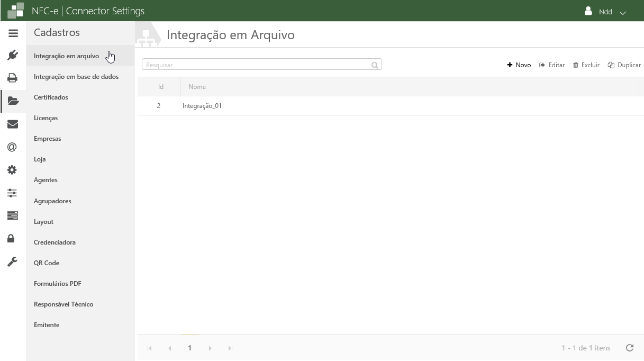Click the Excluir button
This screenshot has width=644, height=361.
click(586, 65)
